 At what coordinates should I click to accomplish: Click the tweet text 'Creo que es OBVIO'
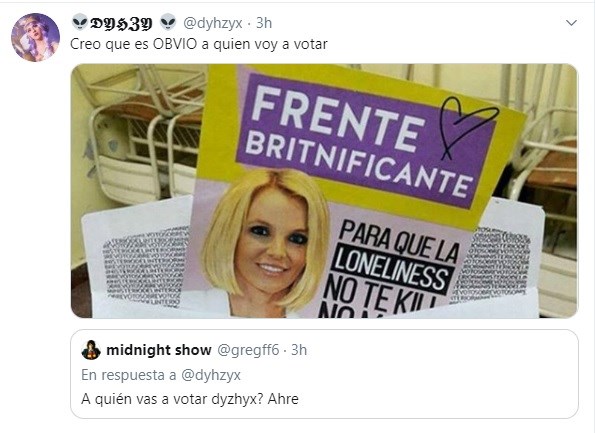[x=134, y=44]
